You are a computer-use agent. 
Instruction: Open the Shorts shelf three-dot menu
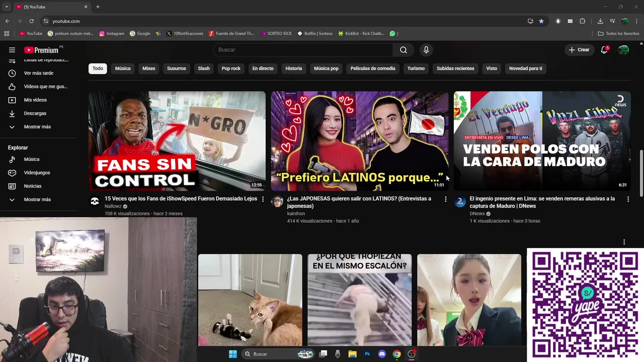coord(624,242)
